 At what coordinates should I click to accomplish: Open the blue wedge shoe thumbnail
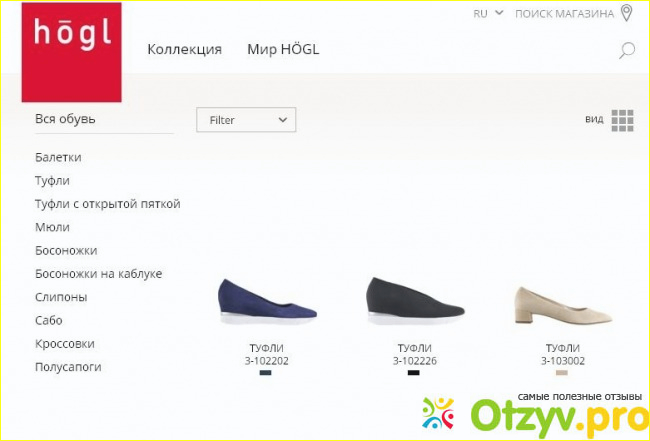pyautogui.click(x=267, y=301)
